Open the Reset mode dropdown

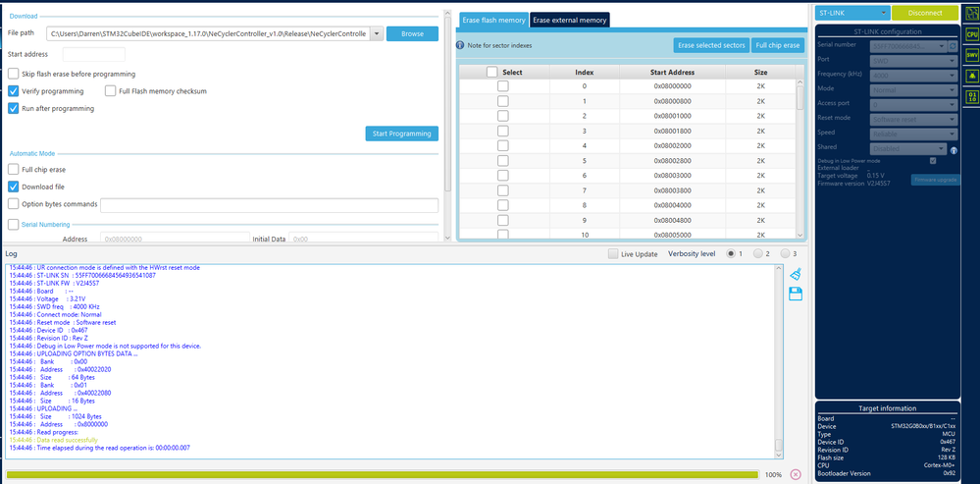pos(913,119)
